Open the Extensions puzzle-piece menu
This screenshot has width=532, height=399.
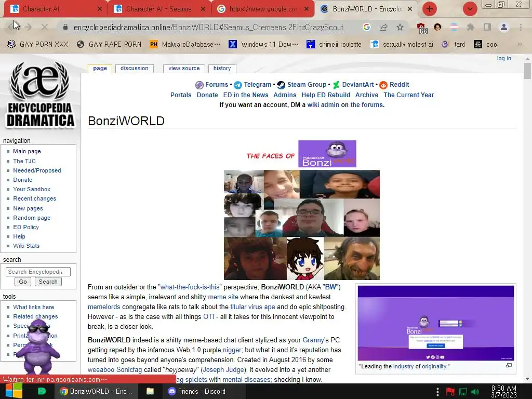point(470,27)
